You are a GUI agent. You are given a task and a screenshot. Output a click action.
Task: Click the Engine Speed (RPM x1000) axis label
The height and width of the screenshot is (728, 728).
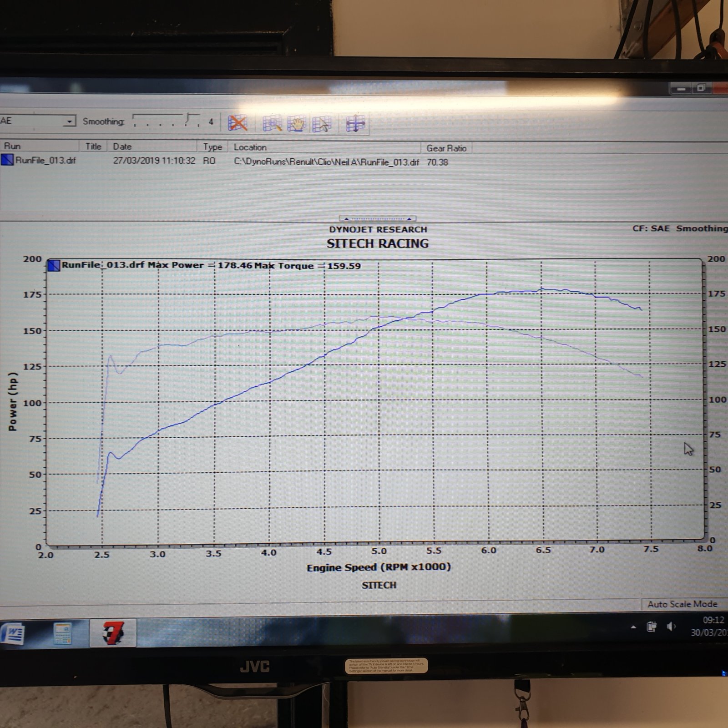379,567
